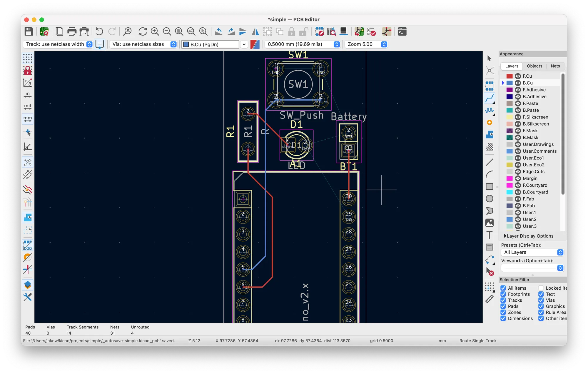Switch to the Objects tab
The image size is (588, 374).
(x=534, y=66)
